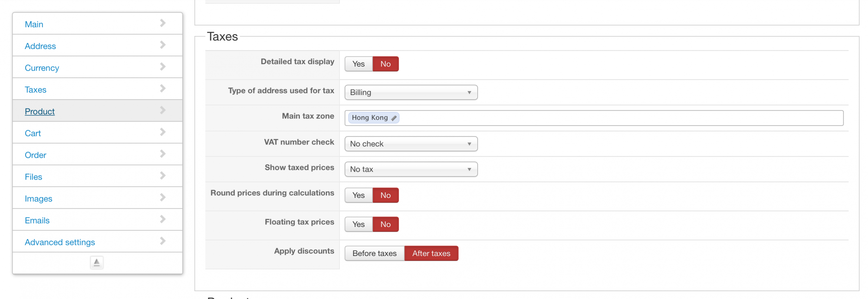
Task: Expand the Show taxed prices dropdown
Action: pos(411,169)
